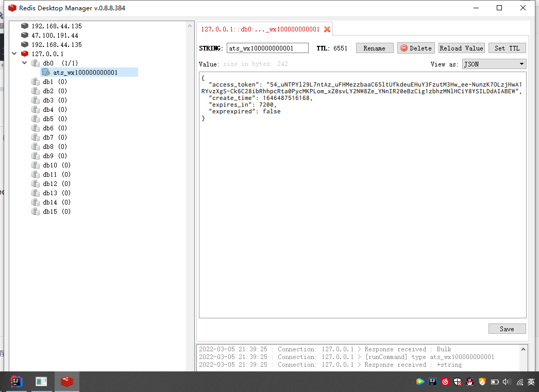Select db11 (0) in tree

[57, 174]
